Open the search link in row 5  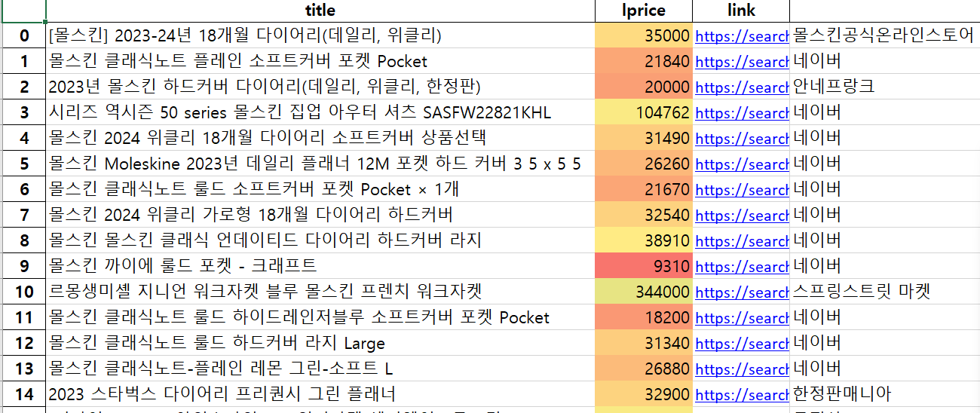pyautogui.click(x=742, y=164)
